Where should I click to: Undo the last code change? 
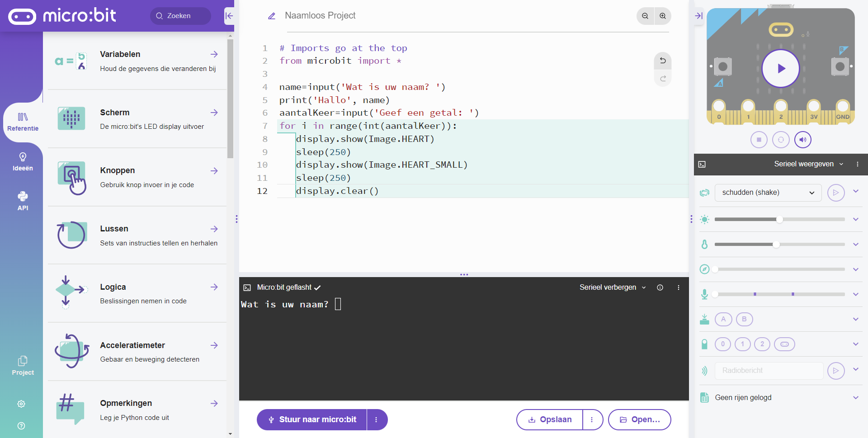pyautogui.click(x=663, y=61)
